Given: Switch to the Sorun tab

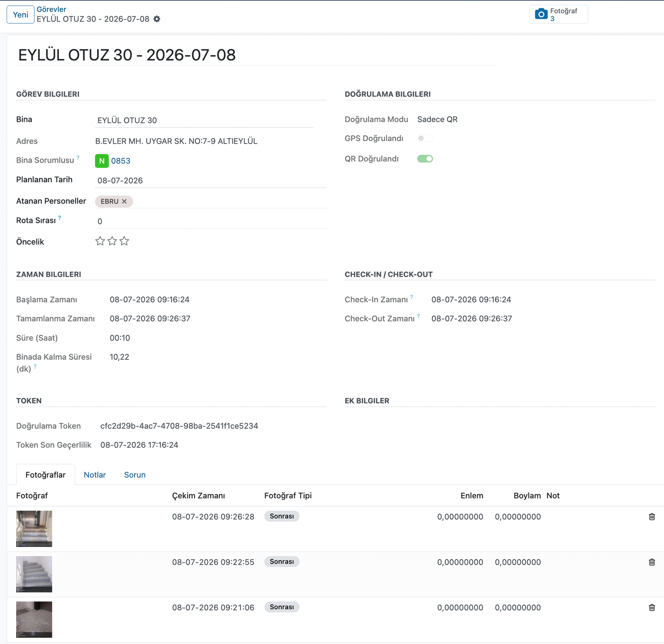Looking at the screenshot, I should click(x=135, y=475).
